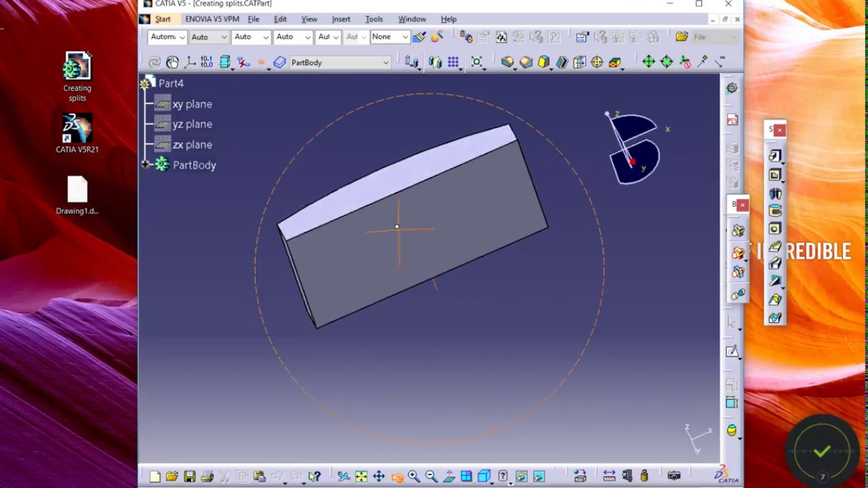Viewport: 868px width, 488px height.
Task: Click the Pad icon in sketch-based features
Action: [775, 156]
